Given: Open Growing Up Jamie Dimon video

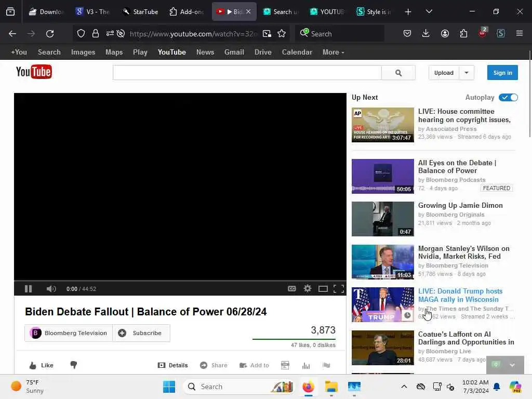Looking at the screenshot, I should click(460, 206).
